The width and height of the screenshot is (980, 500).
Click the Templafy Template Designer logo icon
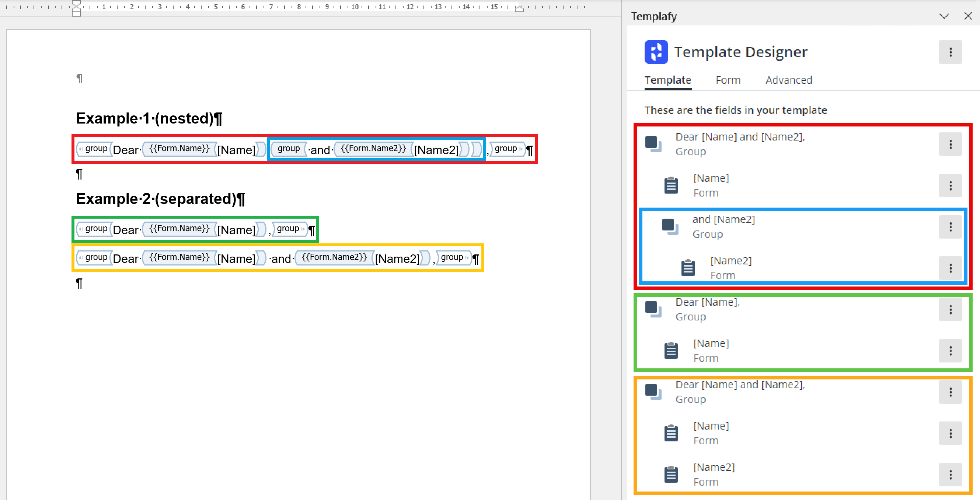[x=656, y=52]
